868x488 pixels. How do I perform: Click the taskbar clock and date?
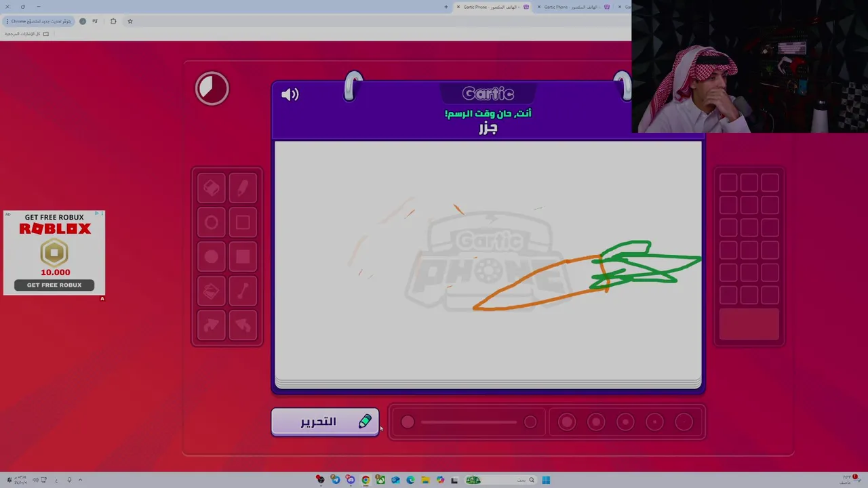pos(20,480)
